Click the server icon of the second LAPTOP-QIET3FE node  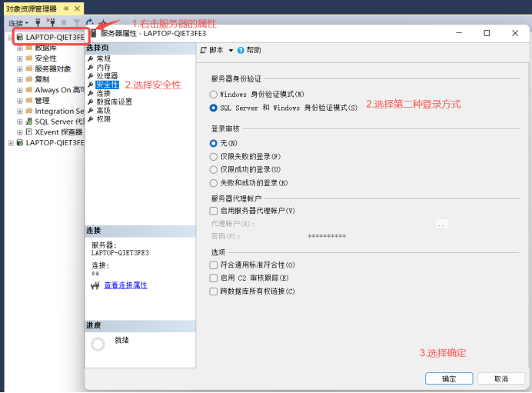[20, 142]
